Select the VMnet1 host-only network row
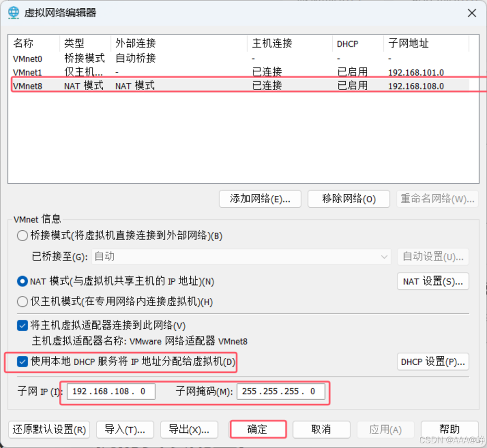 point(241,72)
